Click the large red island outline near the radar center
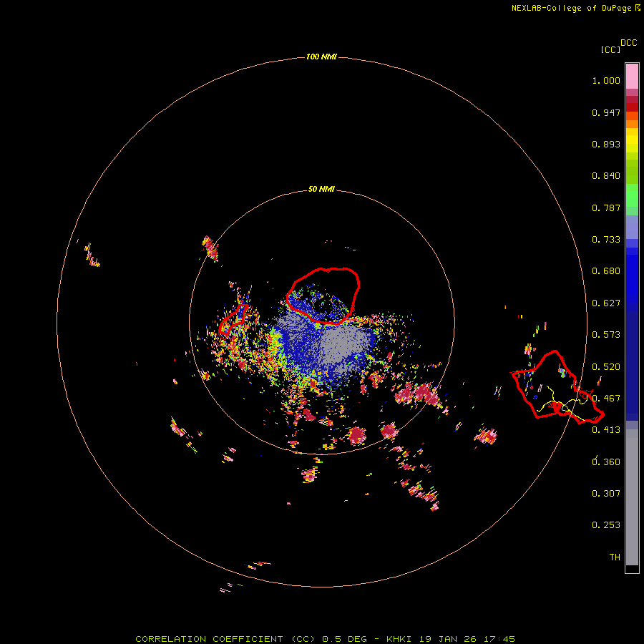 [x=323, y=296]
